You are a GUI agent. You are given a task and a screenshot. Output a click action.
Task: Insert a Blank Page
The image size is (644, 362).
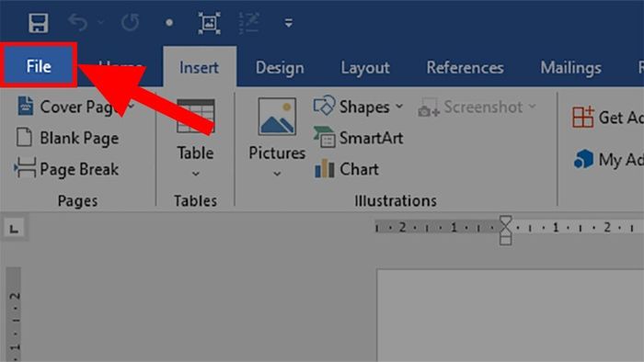pyautogui.click(x=68, y=138)
